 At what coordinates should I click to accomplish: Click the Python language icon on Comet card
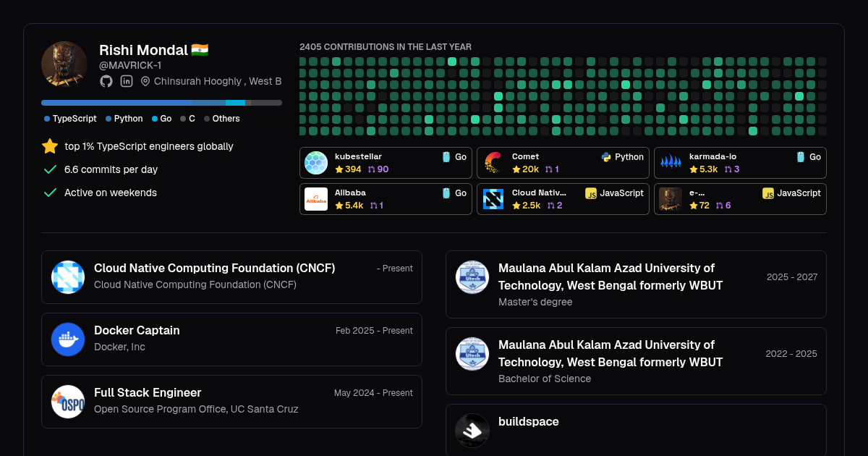(607, 156)
